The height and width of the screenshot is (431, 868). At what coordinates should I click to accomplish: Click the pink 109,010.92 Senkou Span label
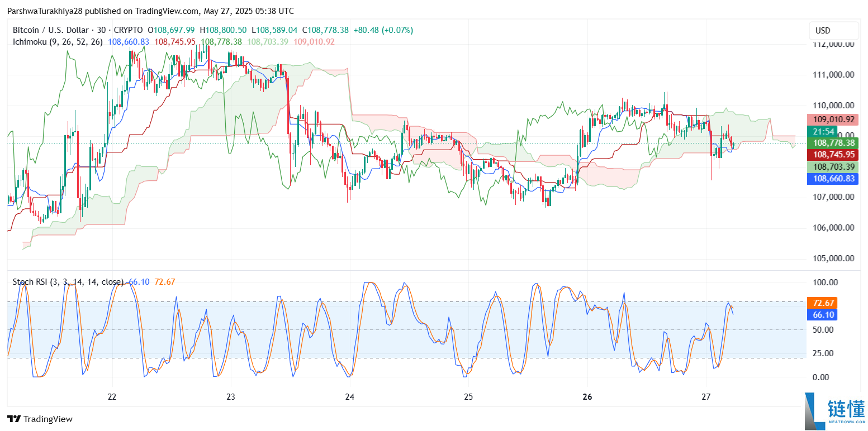click(x=833, y=119)
